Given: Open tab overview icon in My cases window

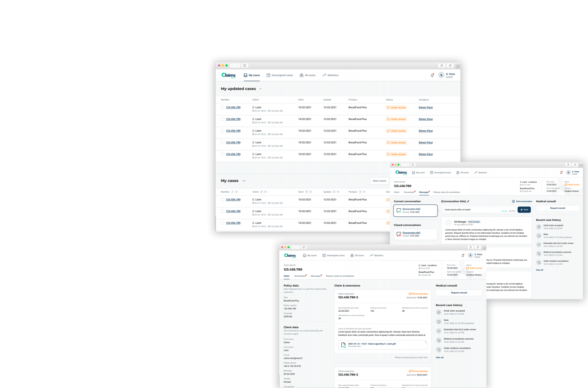Looking at the screenshot, I should coord(450,66).
